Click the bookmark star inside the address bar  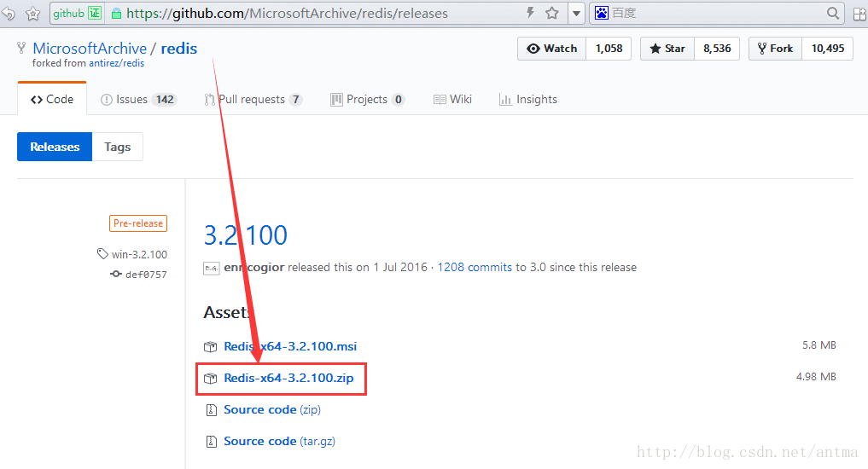552,13
